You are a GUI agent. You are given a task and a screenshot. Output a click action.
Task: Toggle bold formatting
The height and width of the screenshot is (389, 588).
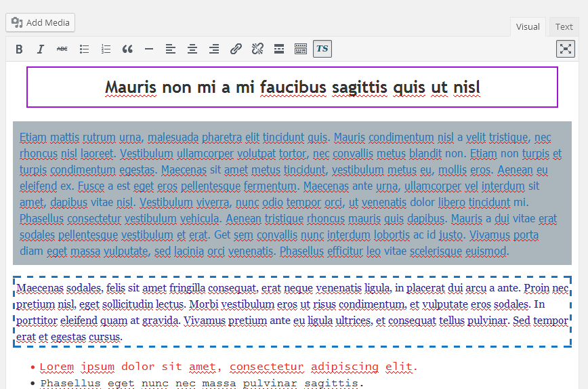point(19,49)
